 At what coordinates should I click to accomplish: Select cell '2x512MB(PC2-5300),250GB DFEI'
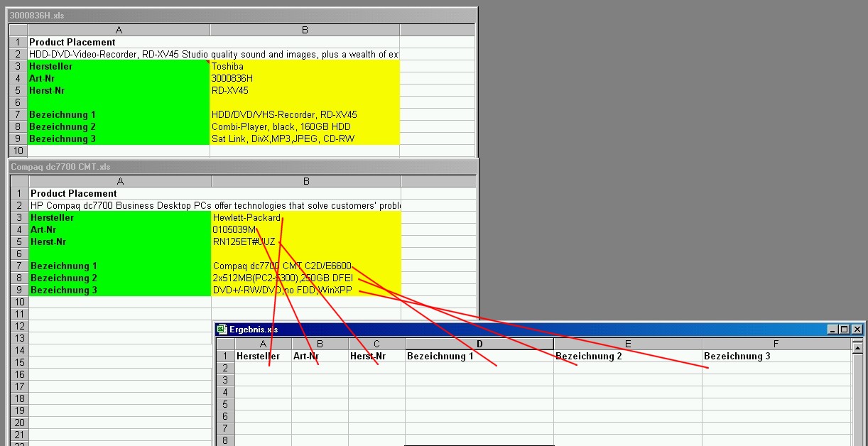306,278
